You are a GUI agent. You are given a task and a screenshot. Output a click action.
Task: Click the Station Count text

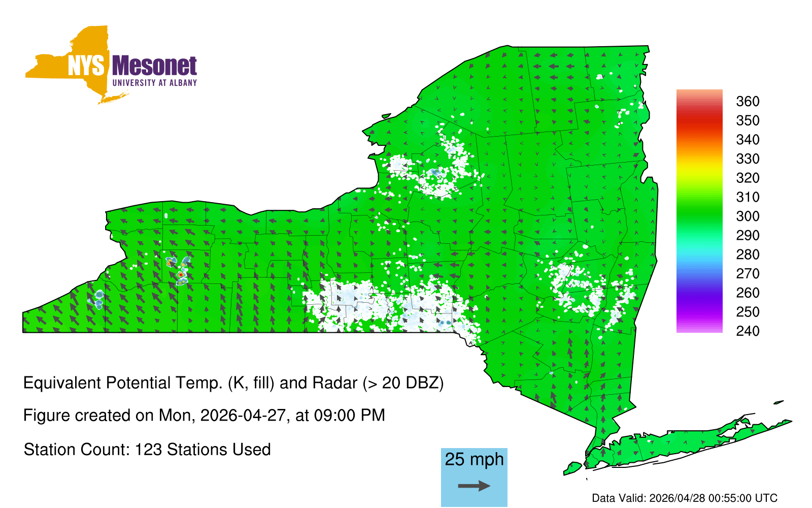pyautogui.click(x=147, y=450)
